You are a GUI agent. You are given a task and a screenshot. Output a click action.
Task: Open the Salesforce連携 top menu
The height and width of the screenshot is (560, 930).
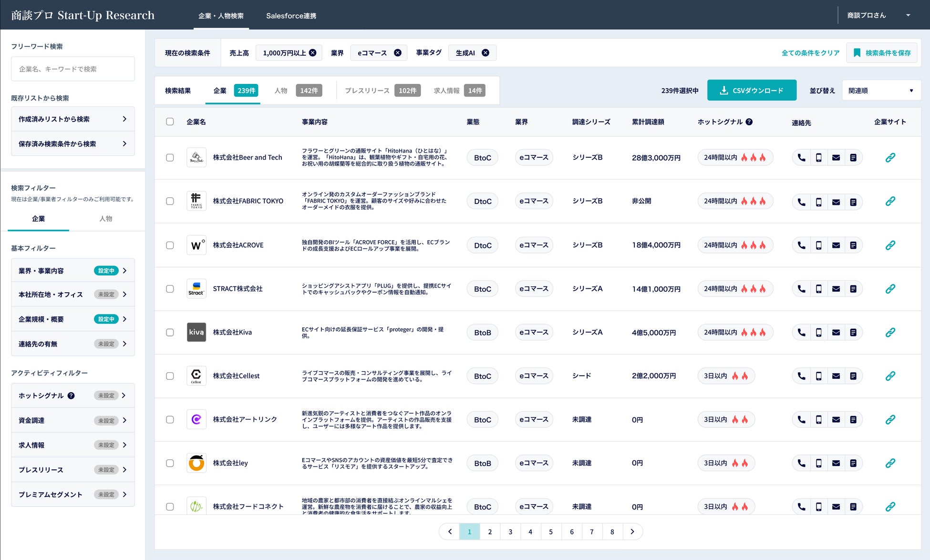coord(291,16)
